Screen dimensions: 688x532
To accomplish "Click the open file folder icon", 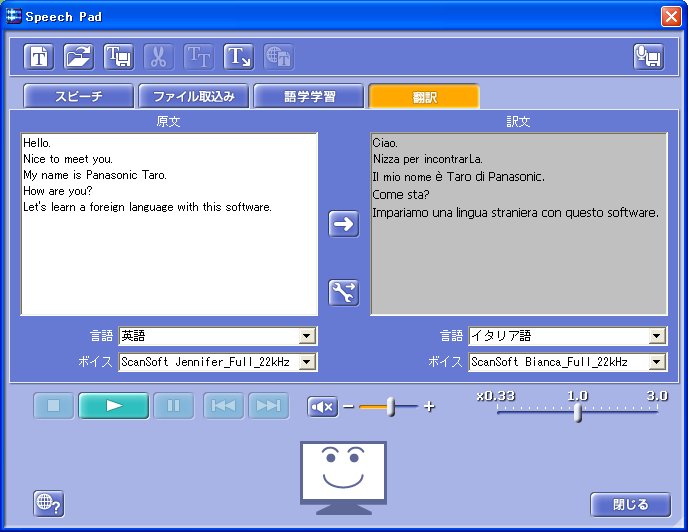I will [x=79, y=57].
